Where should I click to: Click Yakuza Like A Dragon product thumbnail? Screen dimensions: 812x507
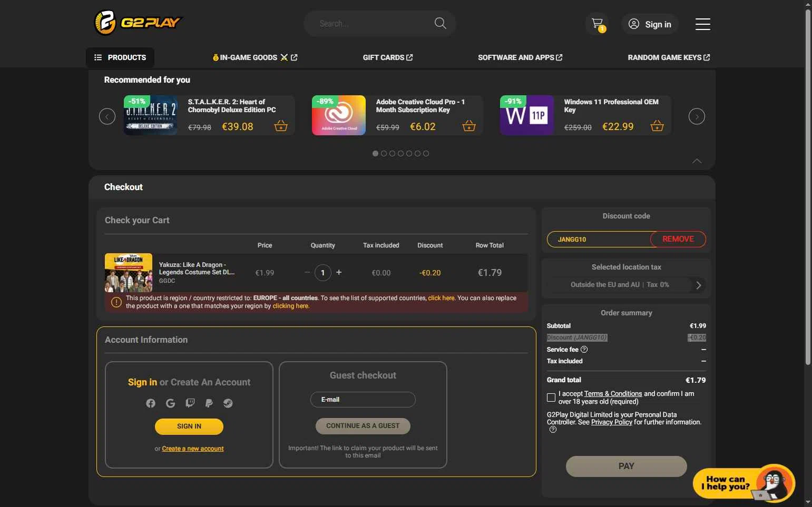click(129, 273)
